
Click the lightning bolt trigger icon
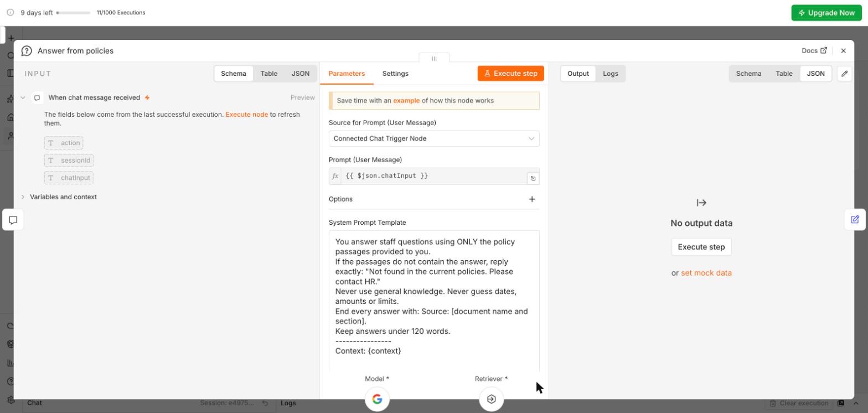[147, 98]
